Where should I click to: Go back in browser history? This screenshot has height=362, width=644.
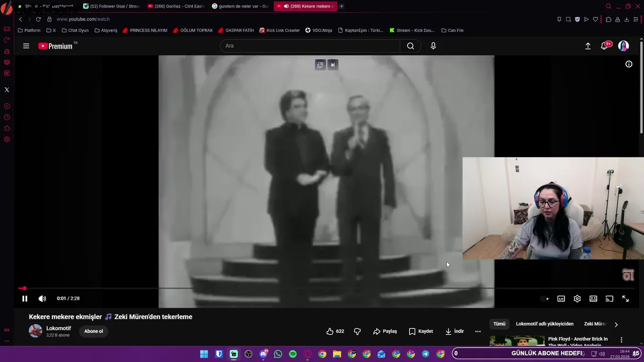[x=20, y=19]
